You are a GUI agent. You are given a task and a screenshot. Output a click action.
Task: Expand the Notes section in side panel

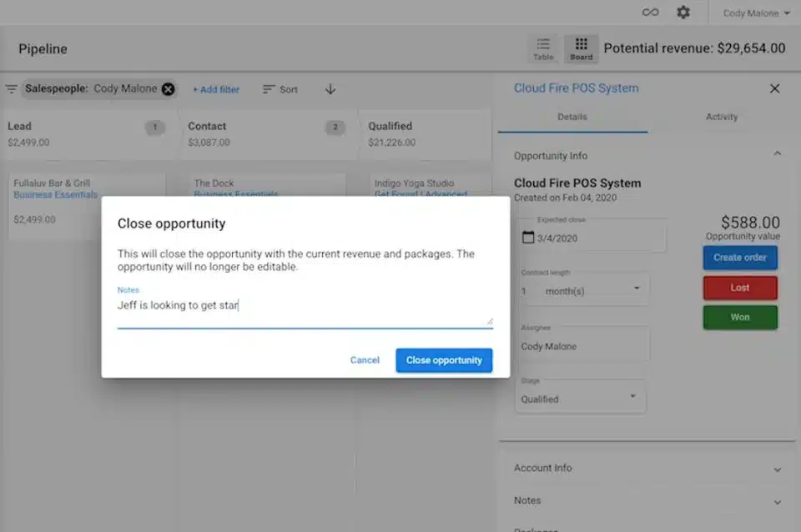coord(777,502)
